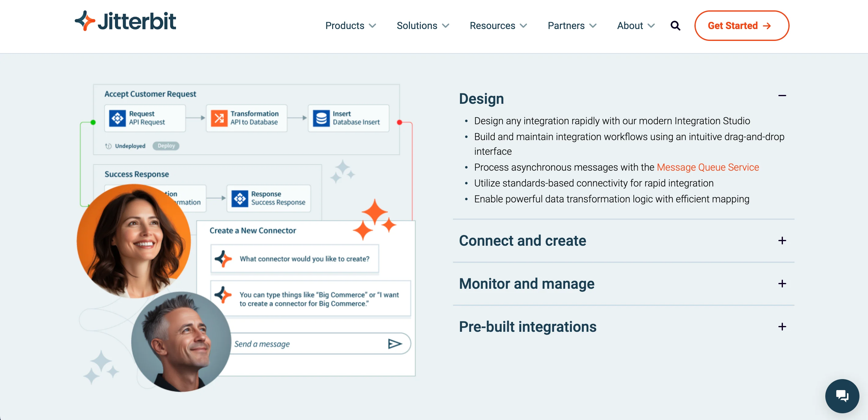Select the Request API Request node icon
Screen dimensions: 868x420
(118, 118)
